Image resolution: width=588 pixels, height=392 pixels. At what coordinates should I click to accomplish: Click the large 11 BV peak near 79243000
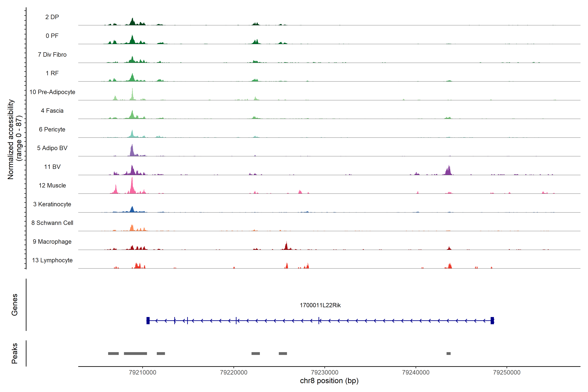pyautogui.click(x=449, y=171)
